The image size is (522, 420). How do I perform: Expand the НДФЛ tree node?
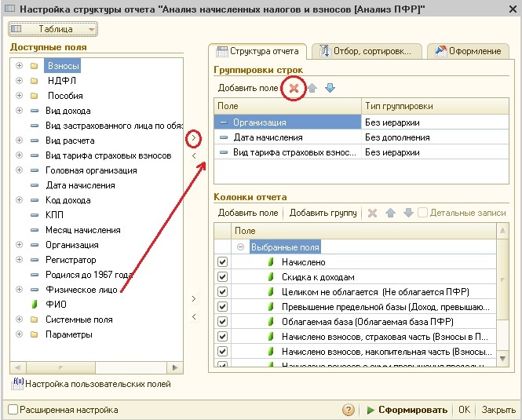[19, 80]
